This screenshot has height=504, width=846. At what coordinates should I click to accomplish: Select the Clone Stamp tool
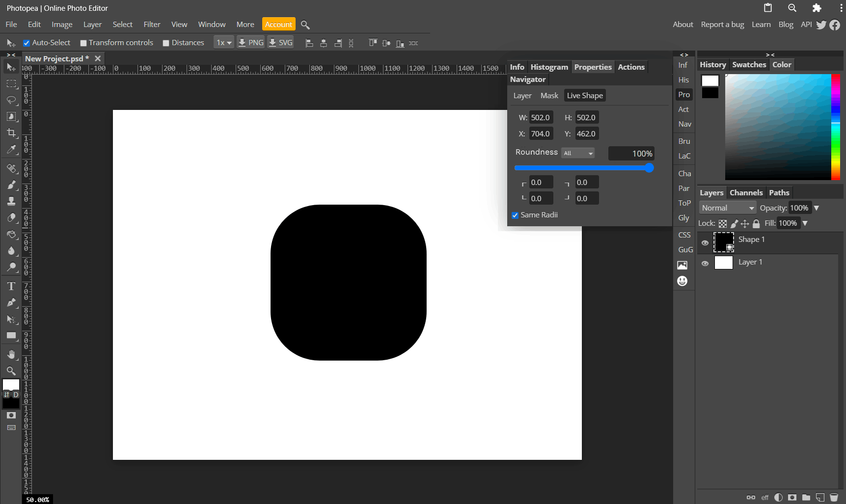(11, 201)
